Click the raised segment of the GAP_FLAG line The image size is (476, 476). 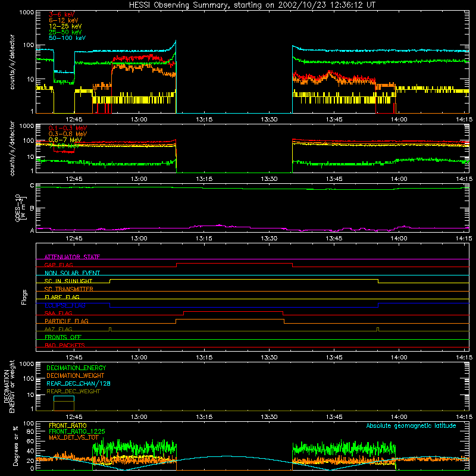click(x=234, y=264)
